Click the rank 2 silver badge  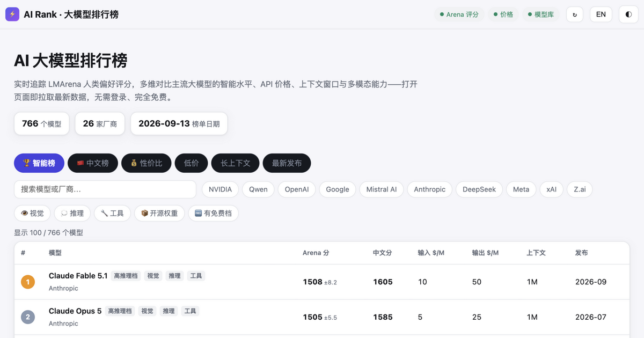pos(27,317)
